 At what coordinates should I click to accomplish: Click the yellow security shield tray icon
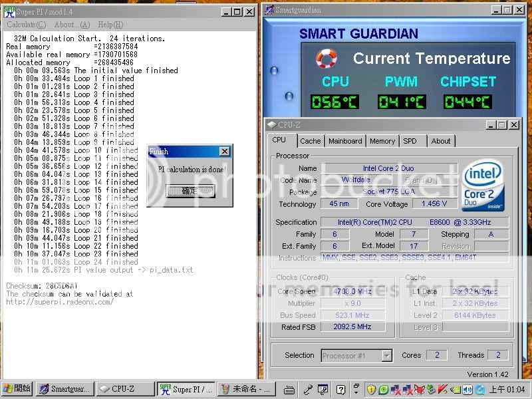tap(371, 389)
